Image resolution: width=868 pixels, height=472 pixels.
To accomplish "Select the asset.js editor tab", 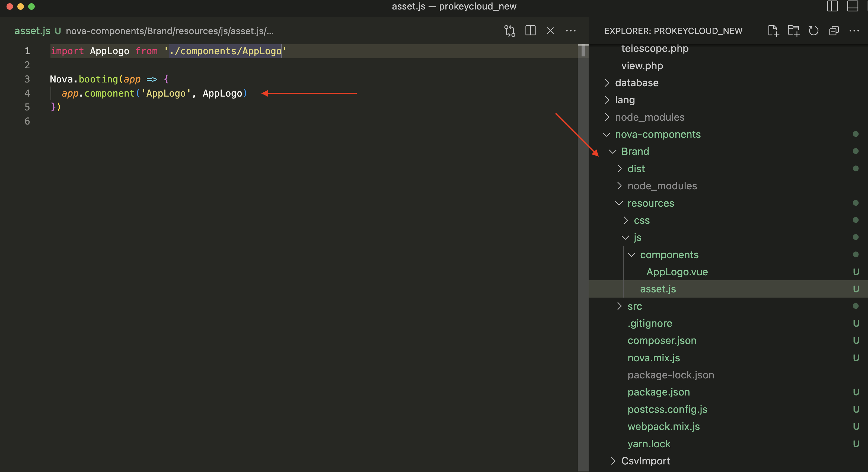I will click(x=32, y=31).
